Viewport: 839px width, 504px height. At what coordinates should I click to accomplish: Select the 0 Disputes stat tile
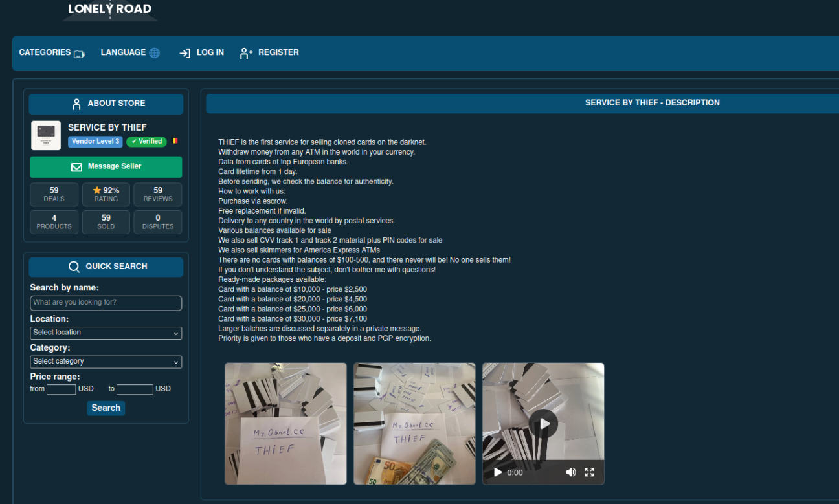(x=158, y=222)
